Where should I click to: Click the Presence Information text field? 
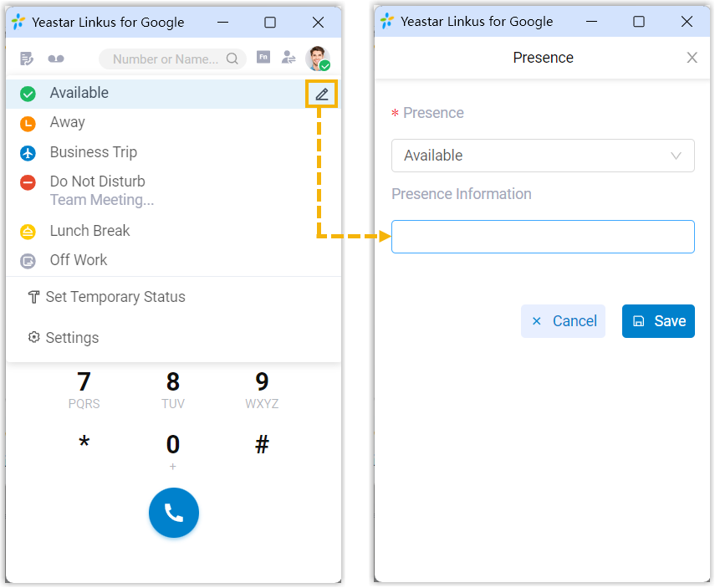[543, 237]
